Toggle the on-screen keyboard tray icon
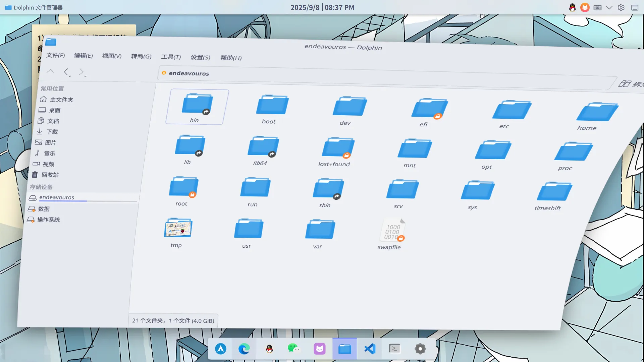This screenshot has width=644, height=362. (x=597, y=7)
